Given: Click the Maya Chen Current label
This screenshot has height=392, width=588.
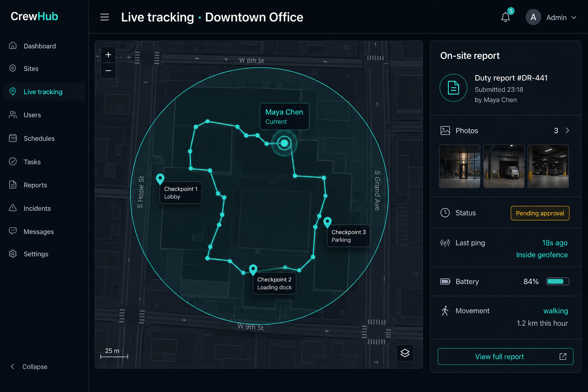Looking at the screenshot, I should click(x=284, y=116).
